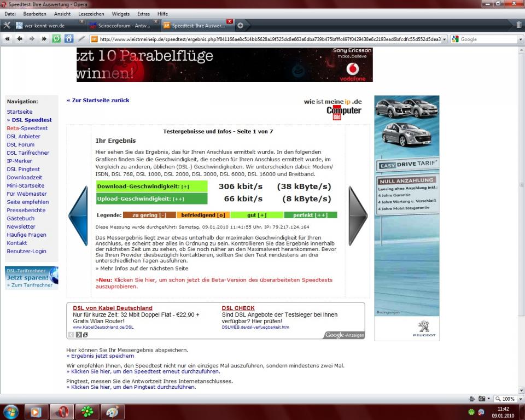This screenshot has width=525, height=420.
Task: Click the blue left arrow beside results
Action: point(78,215)
